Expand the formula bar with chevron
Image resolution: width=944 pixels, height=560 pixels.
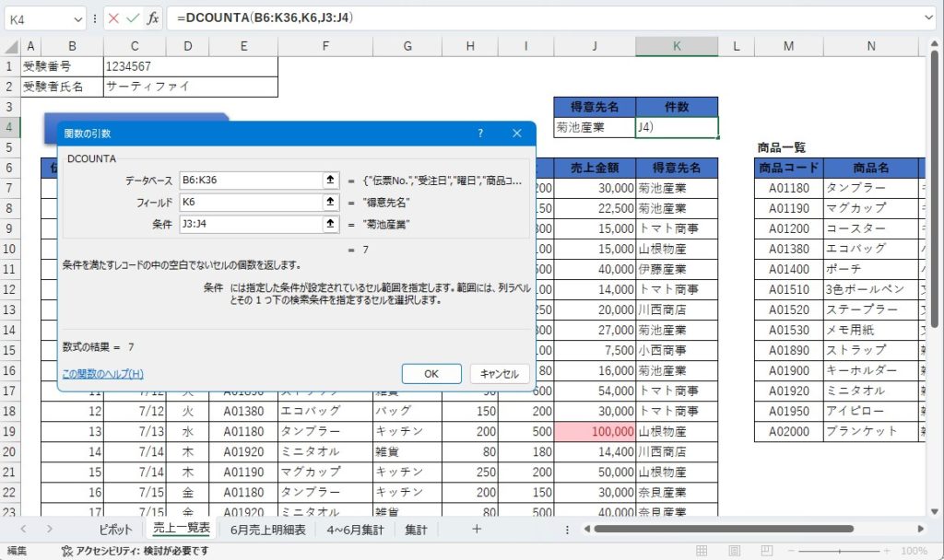(x=928, y=17)
